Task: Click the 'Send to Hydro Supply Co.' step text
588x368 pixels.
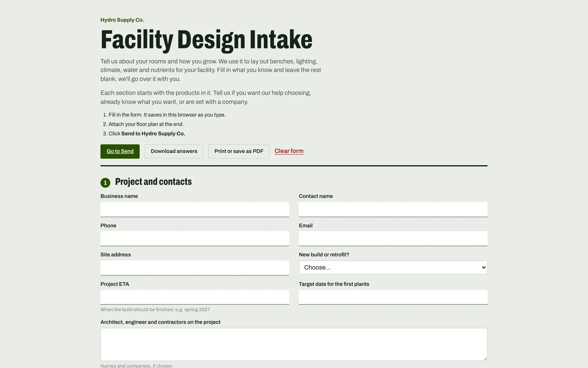Action: click(153, 134)
